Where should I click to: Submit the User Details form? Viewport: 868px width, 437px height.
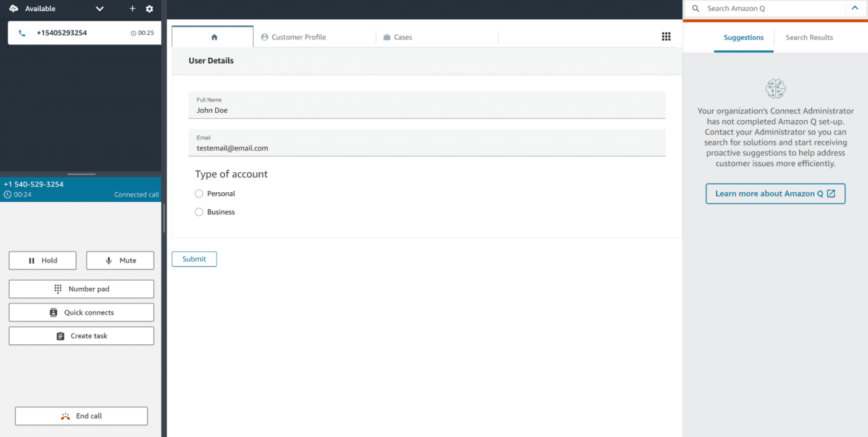194,258
